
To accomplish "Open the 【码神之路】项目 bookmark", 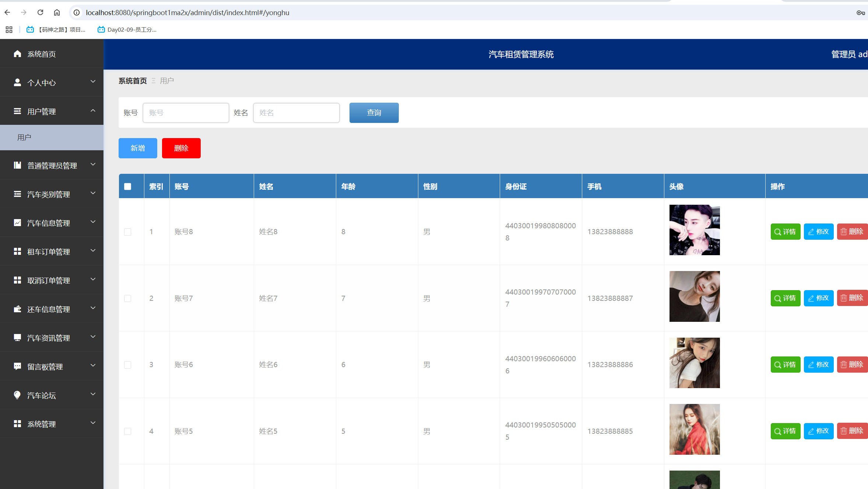I will (x=56, y=29).
